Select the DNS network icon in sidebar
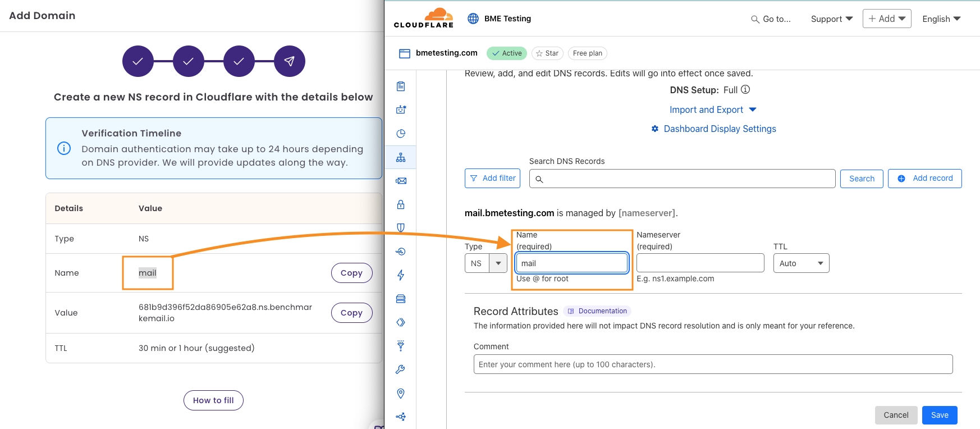Viewport: 980px width, 429px height. (x=401, y=158)
